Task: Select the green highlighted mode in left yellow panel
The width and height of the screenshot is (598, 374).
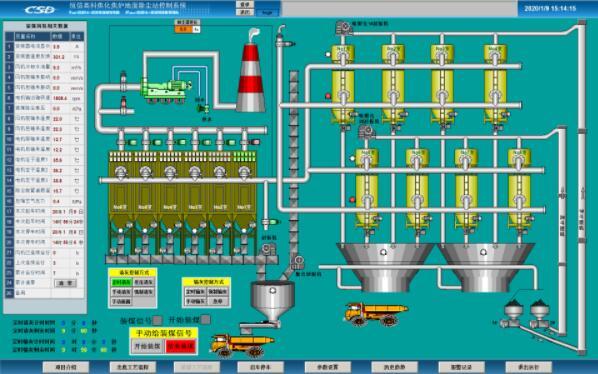Action: click(x=121, y=282)
